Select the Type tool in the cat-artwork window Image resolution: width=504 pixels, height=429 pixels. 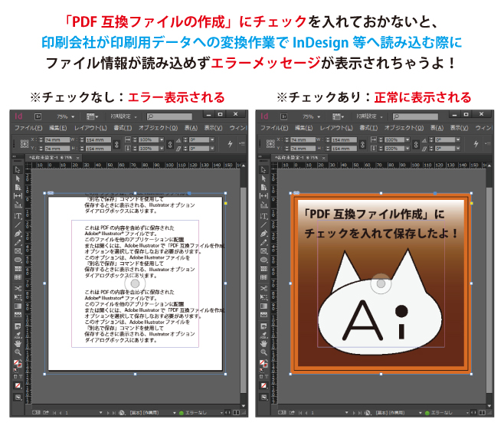pos(263,216)
